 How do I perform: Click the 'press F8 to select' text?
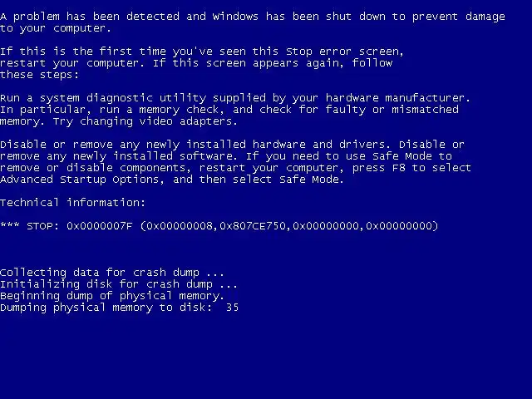tap(411, 168)
